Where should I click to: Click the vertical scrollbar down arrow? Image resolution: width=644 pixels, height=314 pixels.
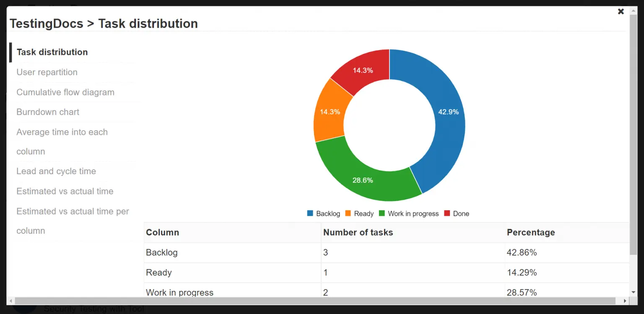633,292
